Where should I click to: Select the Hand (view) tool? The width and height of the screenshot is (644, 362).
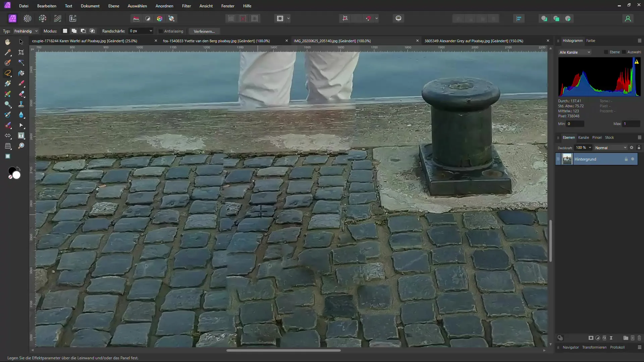(x=8, y=42)
